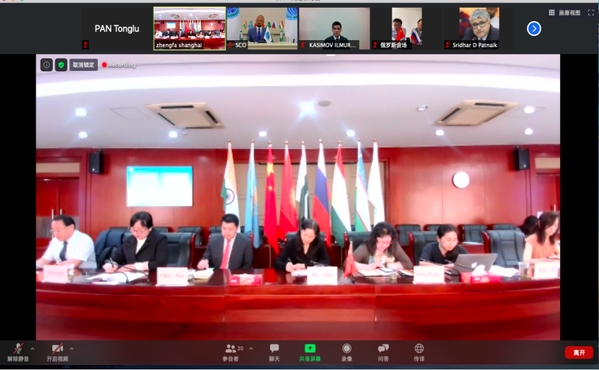Expand audio options arrow beside microphone
Screen dimensions: 599x370
pyautogui.click(x=32, y=348)
